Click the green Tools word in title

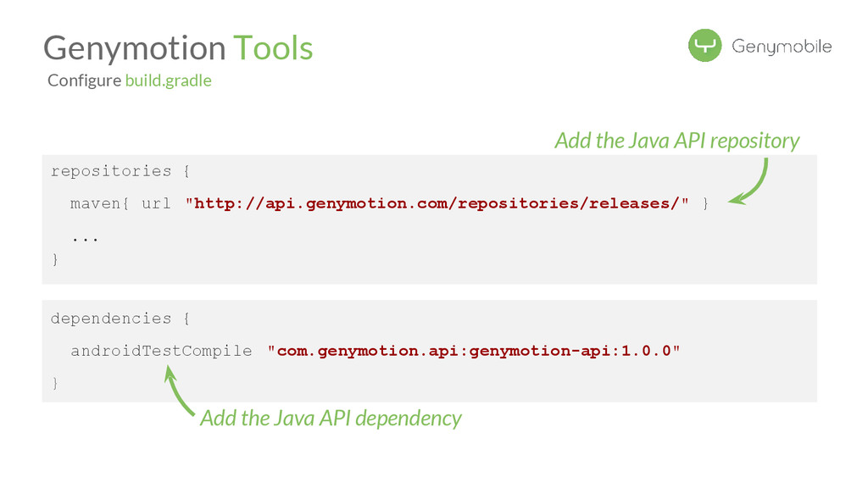[273, 47]
